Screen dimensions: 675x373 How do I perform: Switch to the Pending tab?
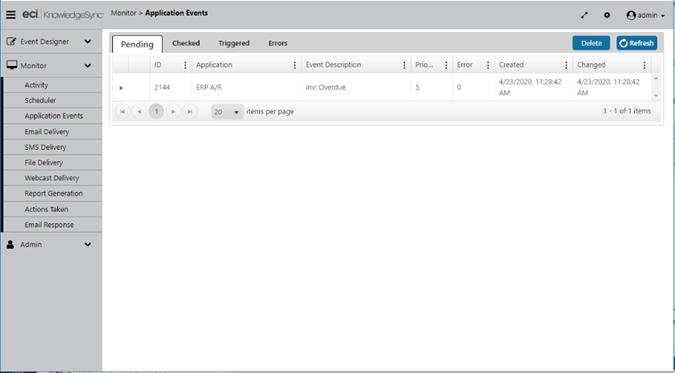pyautogui.click(x=137, y=44)
